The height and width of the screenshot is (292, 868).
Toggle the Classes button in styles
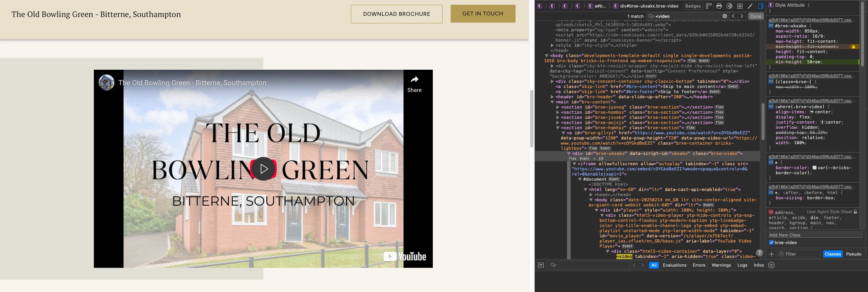(833, 254)
